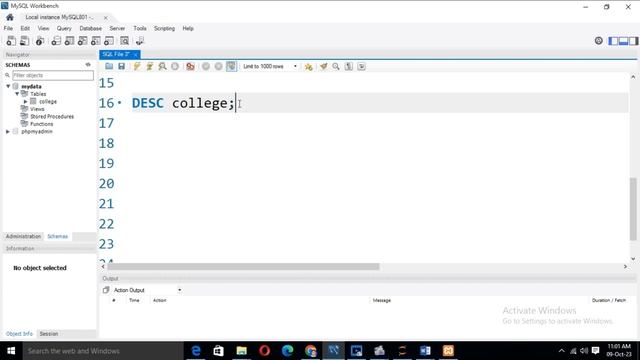Open a script file in editor
The width and height of the screenshot is (640, 360).
[x=109, y=66]
